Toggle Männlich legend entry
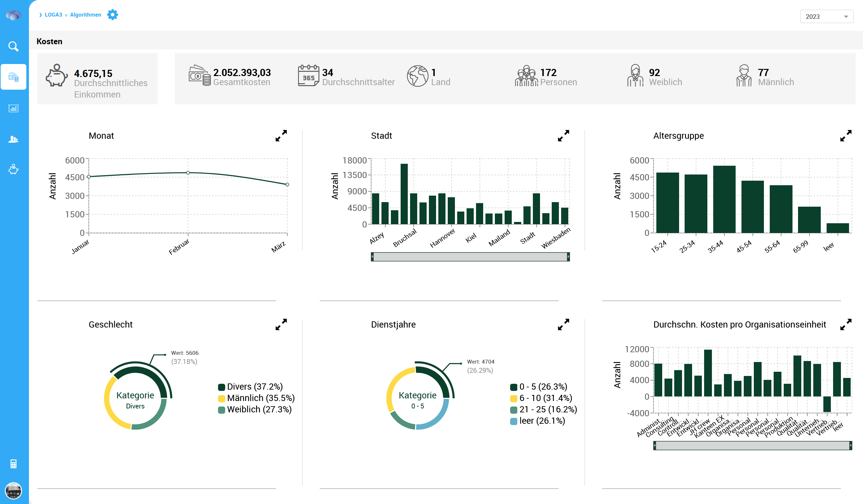 pyautogui.click(x=256, y=398)
